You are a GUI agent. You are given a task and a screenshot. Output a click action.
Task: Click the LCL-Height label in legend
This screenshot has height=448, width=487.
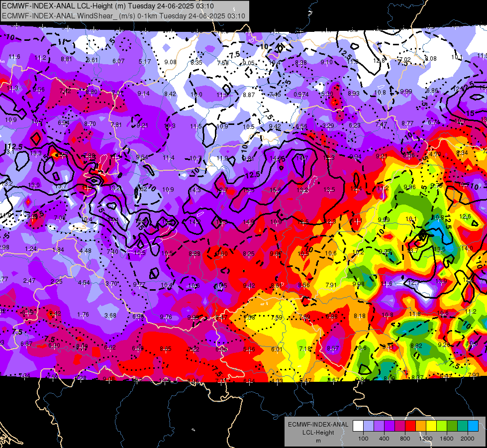(x=318, y=433)
